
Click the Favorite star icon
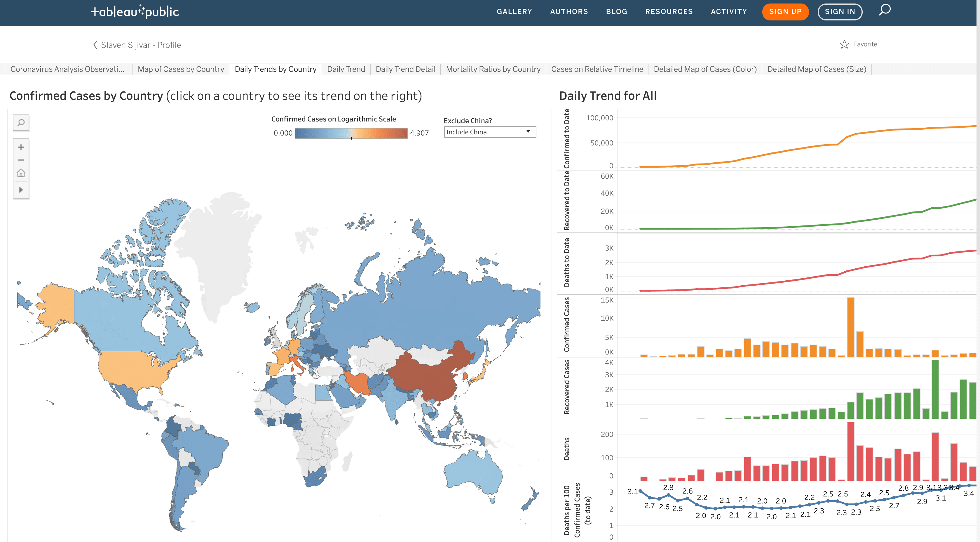pos(844,44)
